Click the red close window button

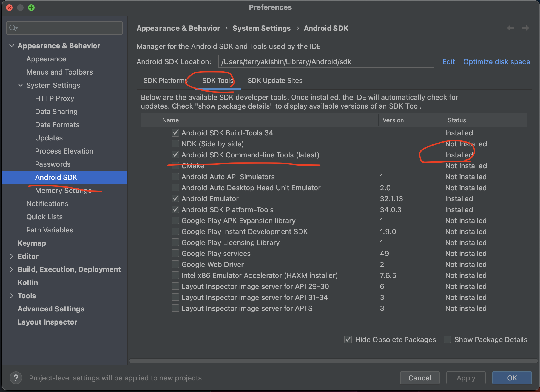click(x=9, y=8)
